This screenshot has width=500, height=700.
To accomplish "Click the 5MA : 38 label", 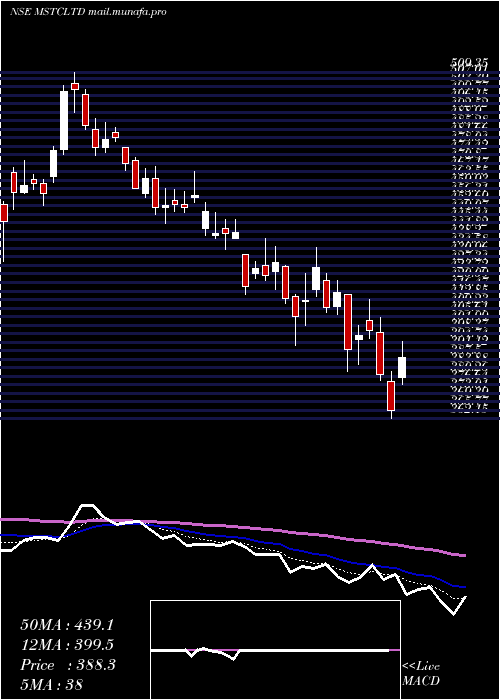I will 51,684.
